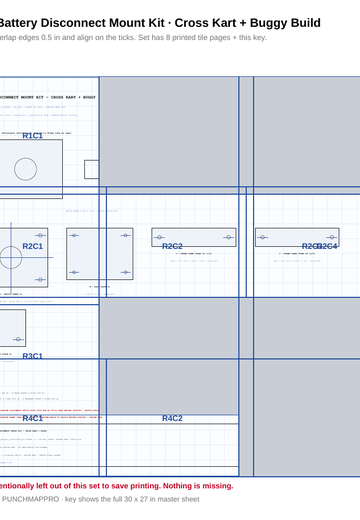Image resolution: width=360 pixels, height=520 pixels.
Task: Click the R4C2 tile label
Action: pos(172,418)
